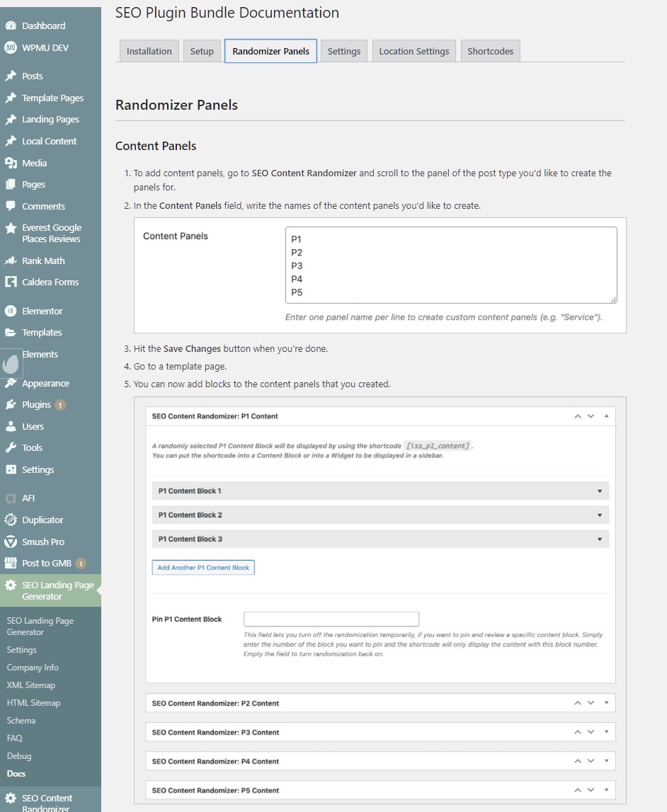
Task: Switch to the Location Settings tab
Action: pyautogui.click(x=414, y=51)
